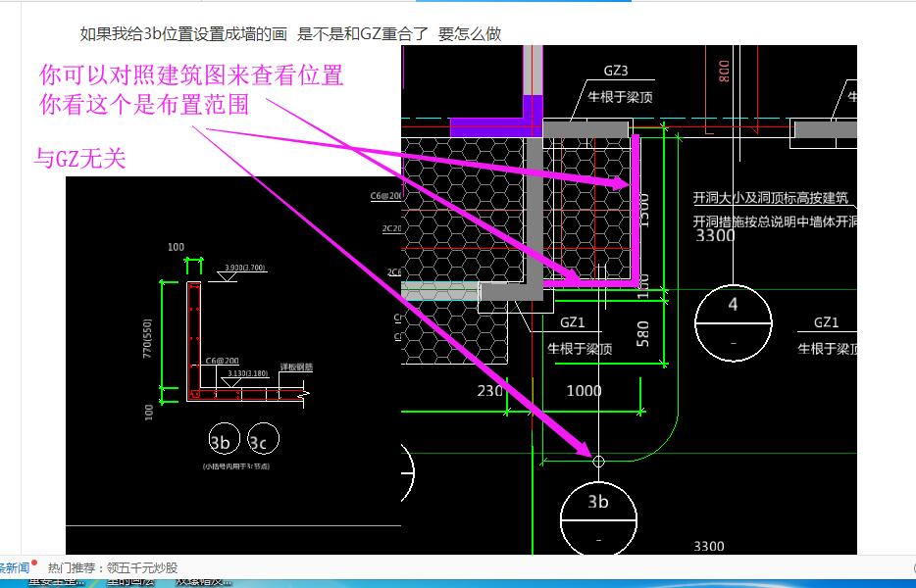Click the red notification dot beside 条新闻

[34, 563]
